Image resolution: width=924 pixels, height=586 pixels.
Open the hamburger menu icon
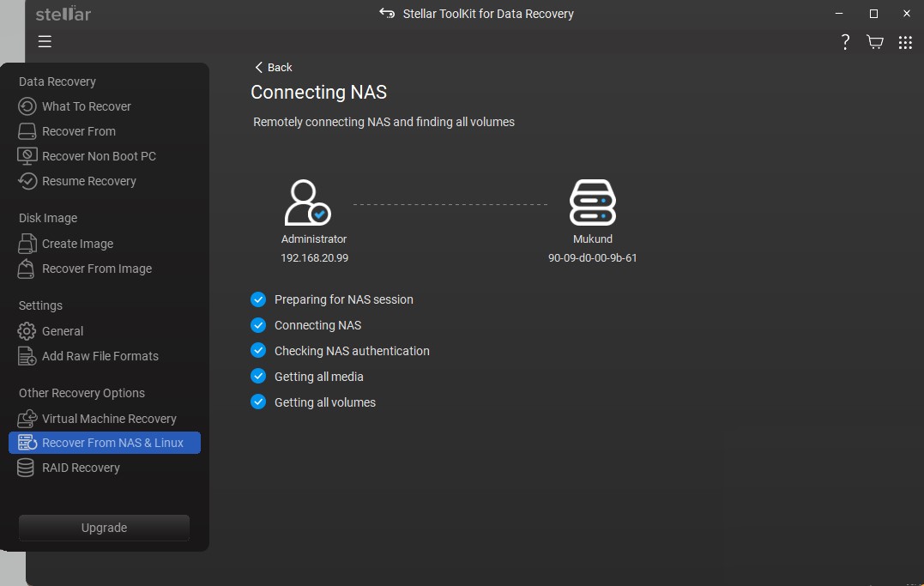tap(45, 41)
